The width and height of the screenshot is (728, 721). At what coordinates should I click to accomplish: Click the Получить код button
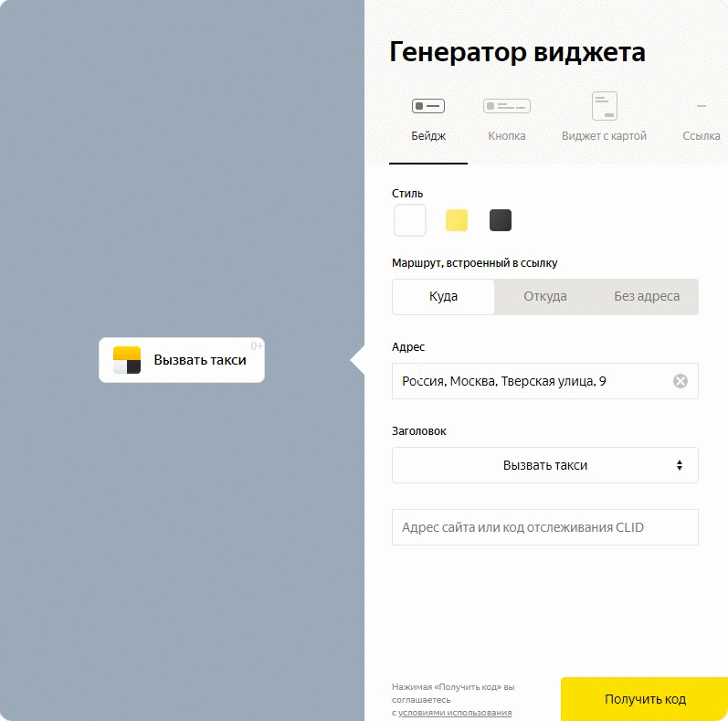pyautogui.click(x=645, y=699)
